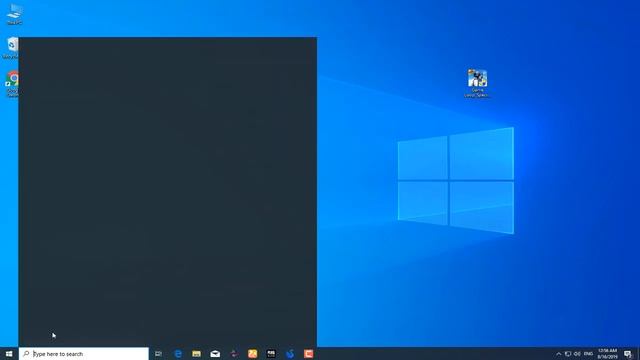The height and width of the screenshot is (360, 640).
Task: Select the Google Chrome desktop shortcut
Action: click(12, 84)
